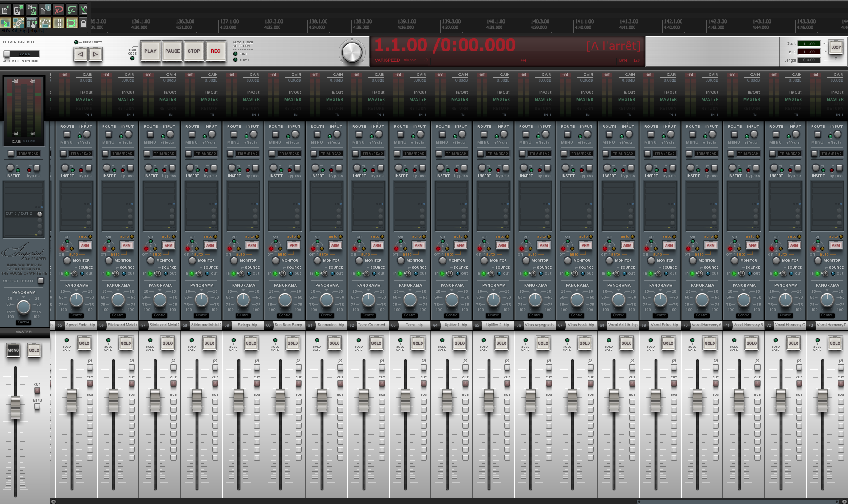Viewport: 848px width, 504px height.
Task: Select the Strings_bip track name label
Action: [x=248, y=325]
